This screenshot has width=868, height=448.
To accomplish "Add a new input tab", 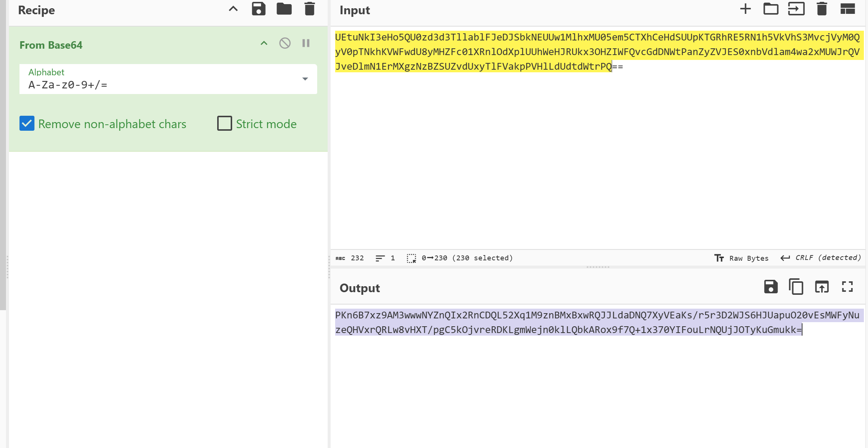I will 745,9.
